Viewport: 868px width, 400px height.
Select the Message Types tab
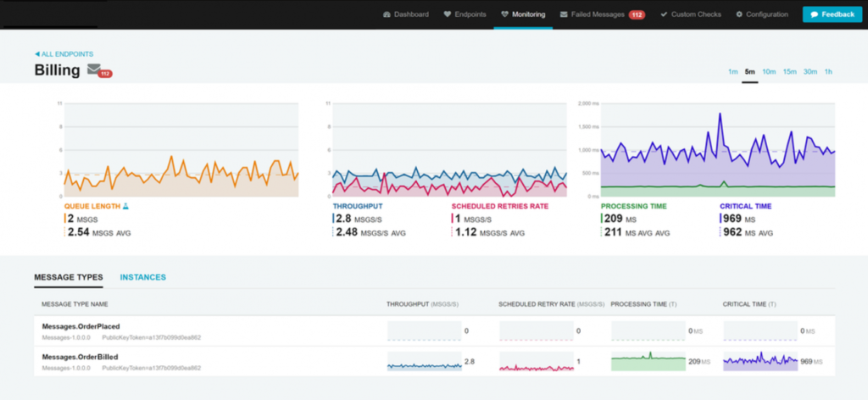[x=69, y=277]
